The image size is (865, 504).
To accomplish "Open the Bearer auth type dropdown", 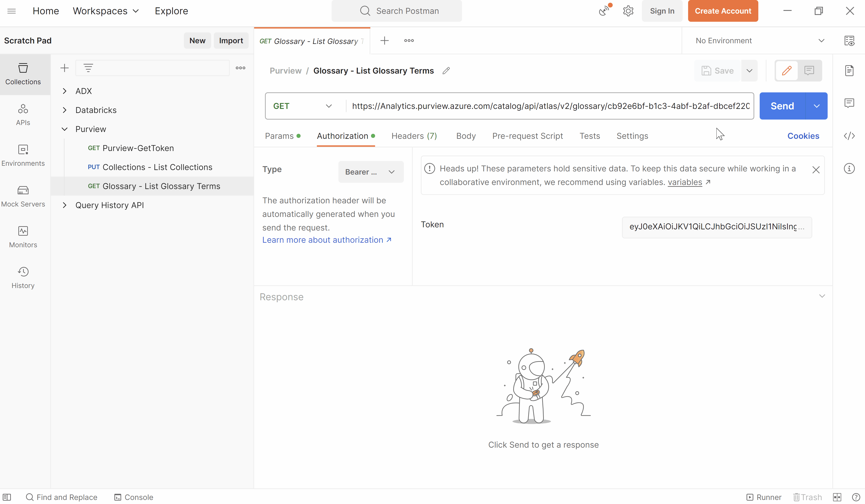I will (371, 172).
